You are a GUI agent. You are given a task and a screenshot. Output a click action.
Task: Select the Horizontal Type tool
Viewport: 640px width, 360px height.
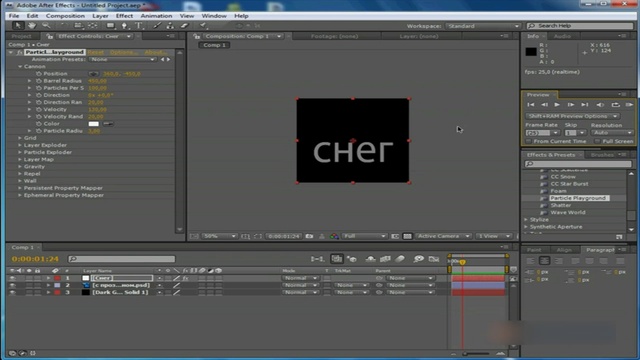(x=139, y=26)
